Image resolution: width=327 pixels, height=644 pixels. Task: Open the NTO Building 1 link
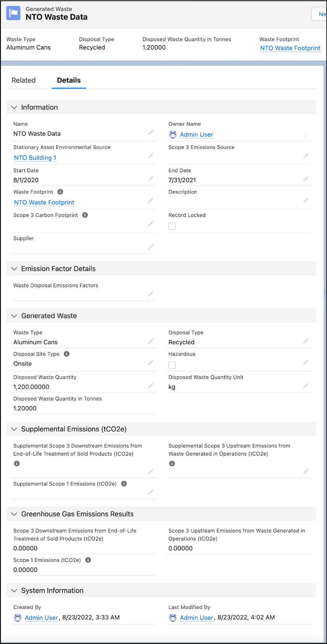point(35,158)
